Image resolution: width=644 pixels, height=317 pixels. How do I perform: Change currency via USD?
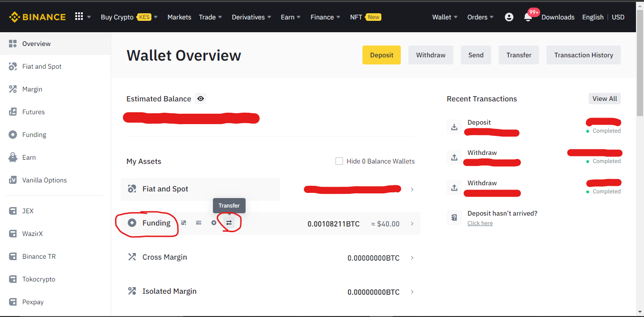tap(618, 17)
